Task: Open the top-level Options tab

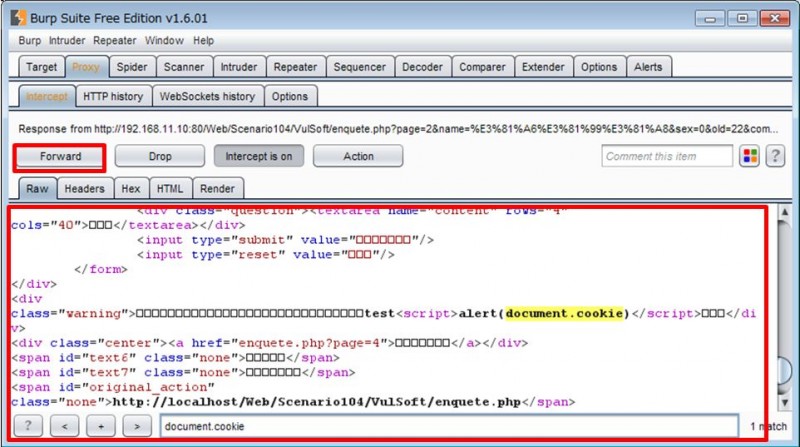Action: (599, 67)
